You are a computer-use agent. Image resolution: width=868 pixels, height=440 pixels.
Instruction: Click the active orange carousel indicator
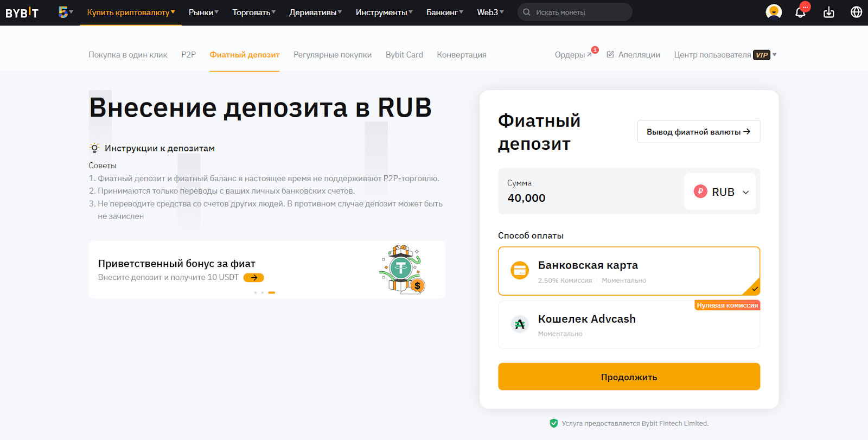tap(272, 292)
